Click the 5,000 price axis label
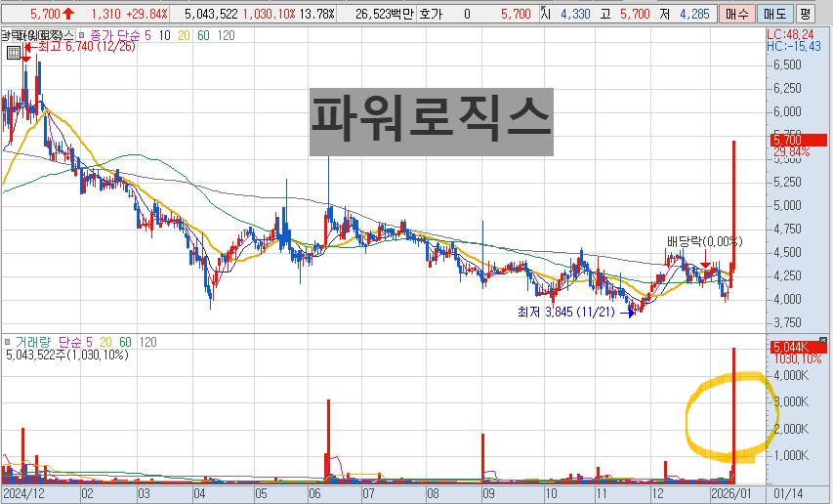Viewport: 833px width, 504px height. 787,205
